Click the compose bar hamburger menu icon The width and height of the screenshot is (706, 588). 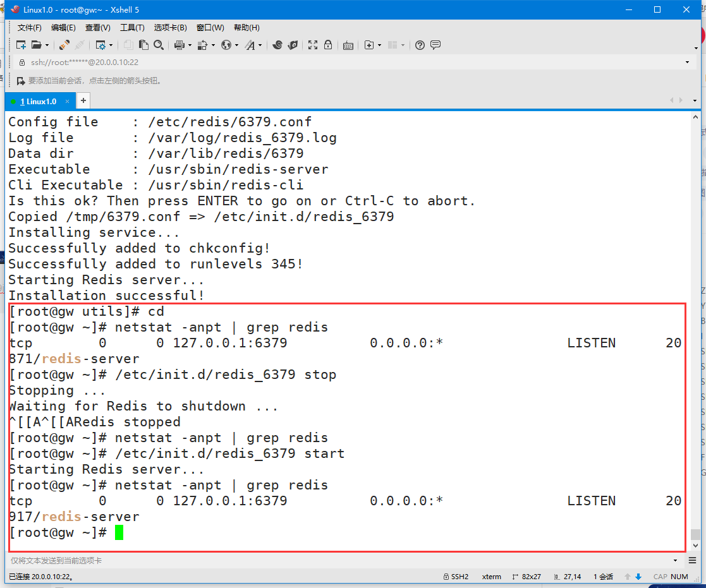tap(693, 560)
